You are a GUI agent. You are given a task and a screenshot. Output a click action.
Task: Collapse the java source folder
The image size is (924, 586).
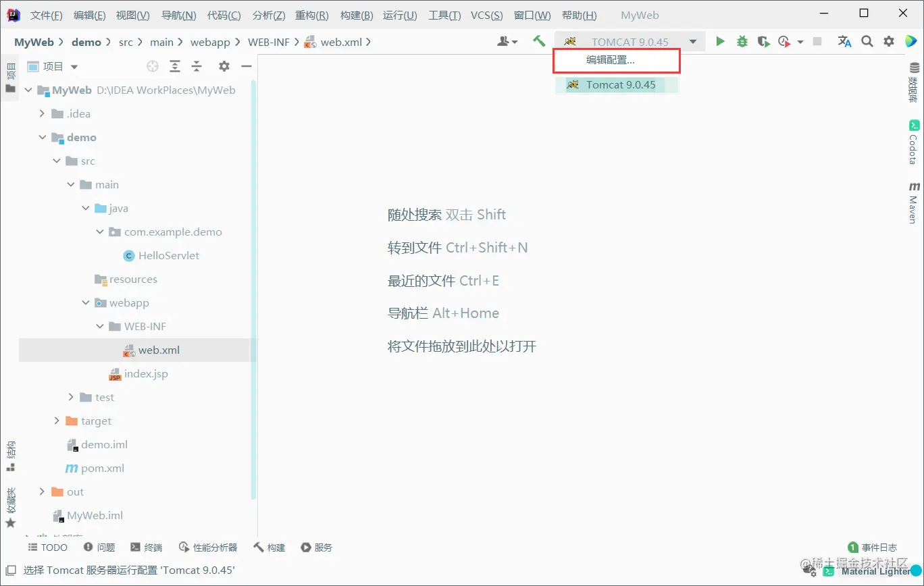86,208
